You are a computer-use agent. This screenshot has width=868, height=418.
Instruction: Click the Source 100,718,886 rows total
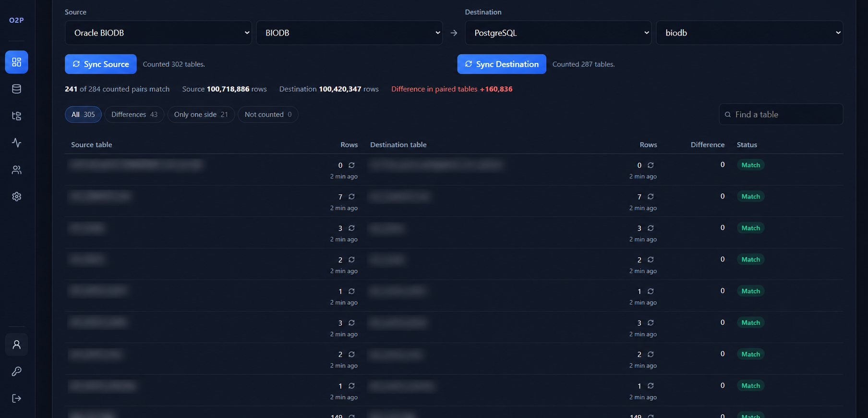225,89
